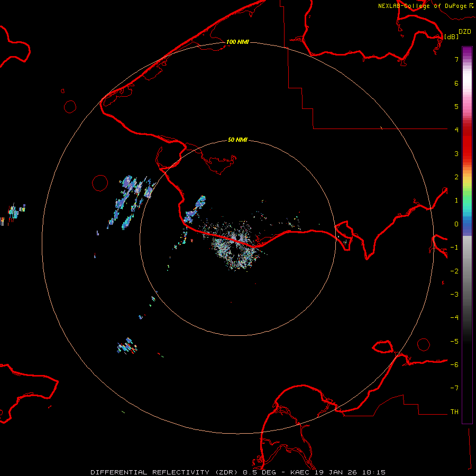Click the [dB] unit label
This screenshot has width=476, height=476.
click(x=452, y=36)
